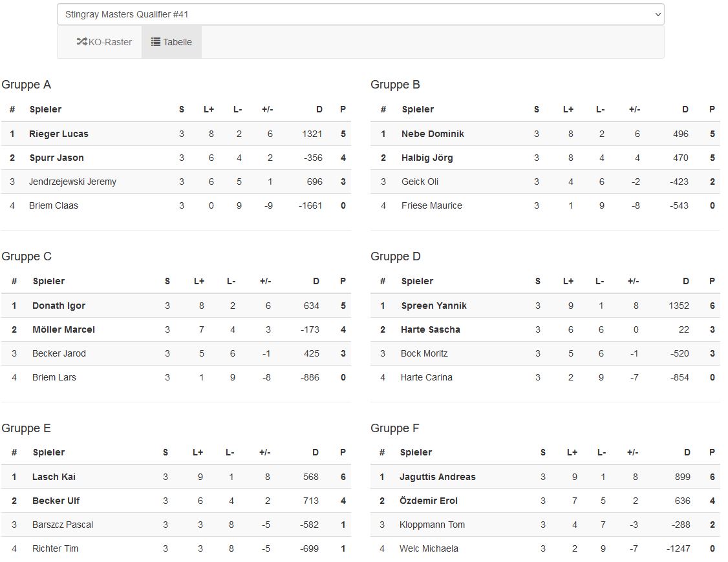
Task: Click Jaguttis Andreas in Gruppe F
Action: click(x=438, y=477)
